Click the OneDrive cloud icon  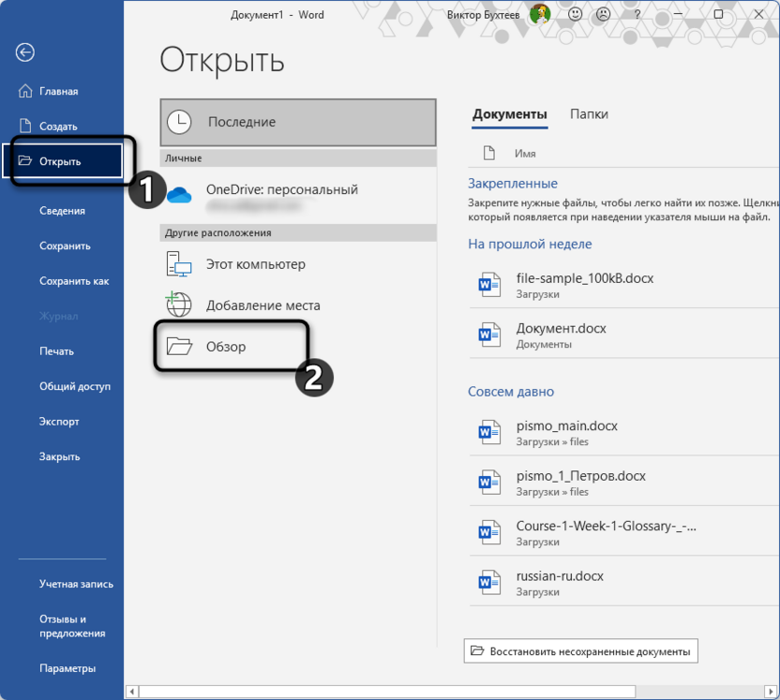(x=179, y=195)
